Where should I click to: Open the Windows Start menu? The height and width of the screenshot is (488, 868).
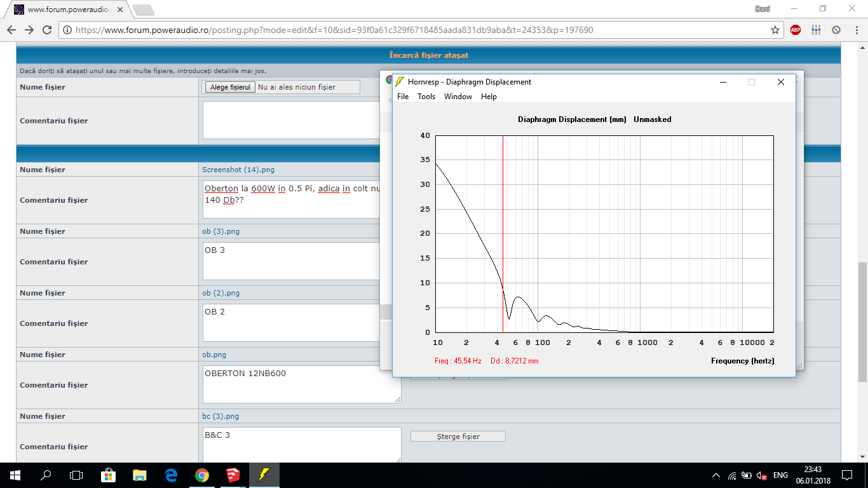15,475
